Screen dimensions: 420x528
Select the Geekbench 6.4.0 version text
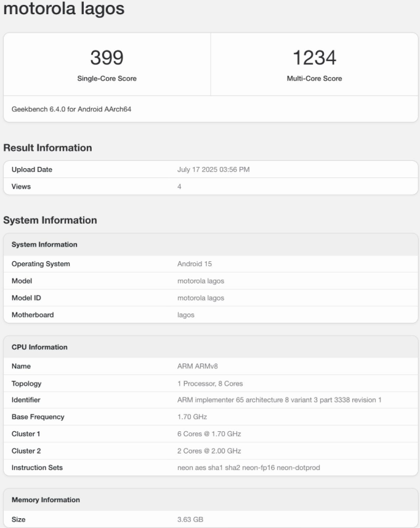tap(71, 109)
